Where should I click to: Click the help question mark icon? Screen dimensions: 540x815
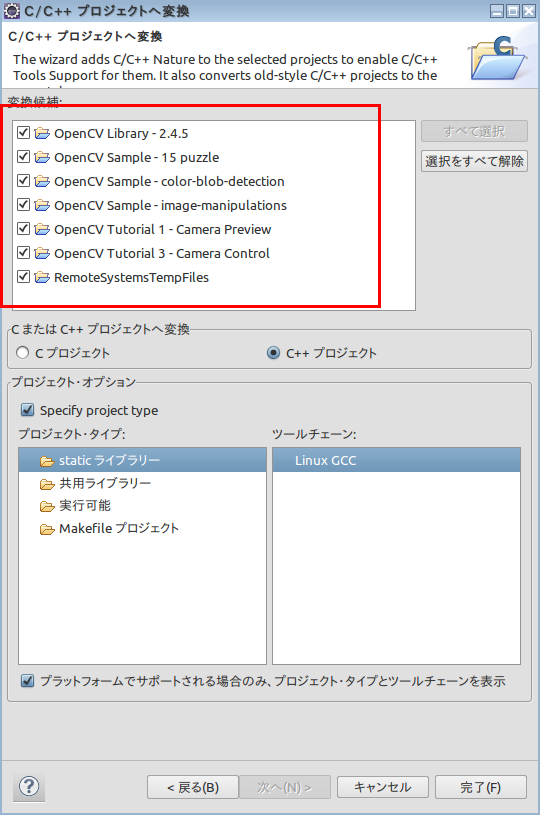[29, 786]
